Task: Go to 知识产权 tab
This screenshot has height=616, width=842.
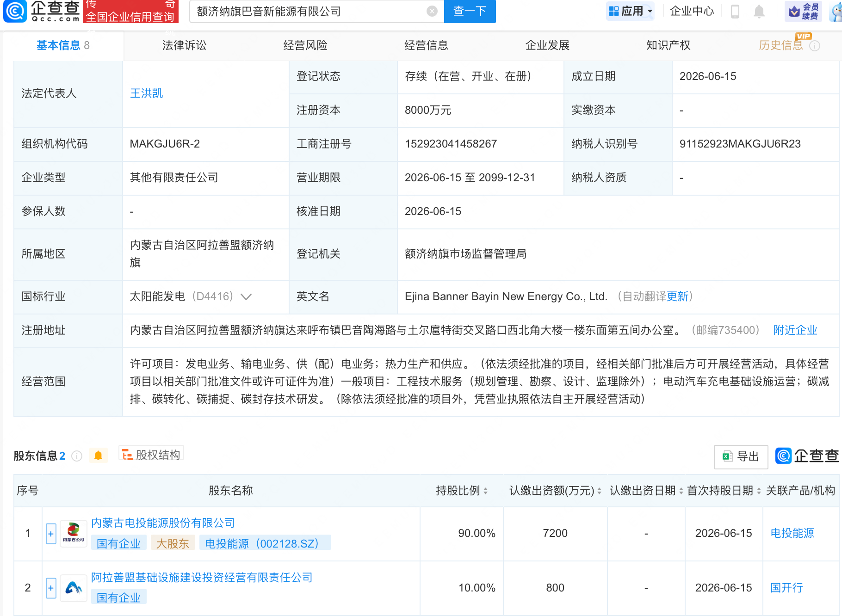Action: [668, 45]
